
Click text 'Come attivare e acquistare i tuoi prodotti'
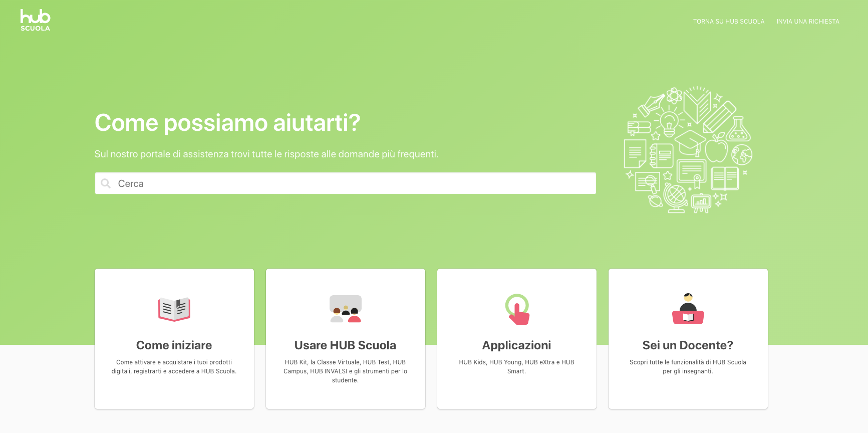coord(174,362)
